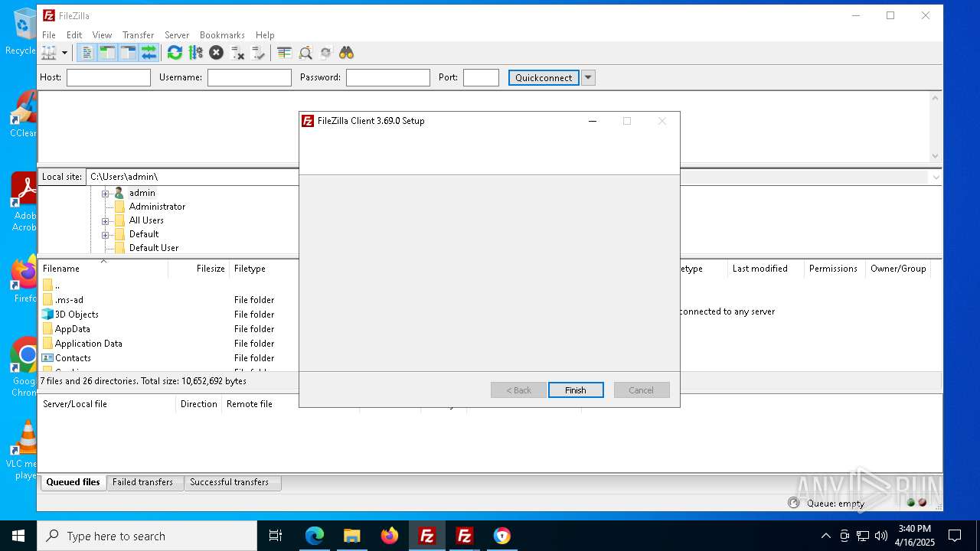Screen dimensions: 980x551
Task: Click the taskbar search box
Action: pyautogui.click(x=147, y=536)
